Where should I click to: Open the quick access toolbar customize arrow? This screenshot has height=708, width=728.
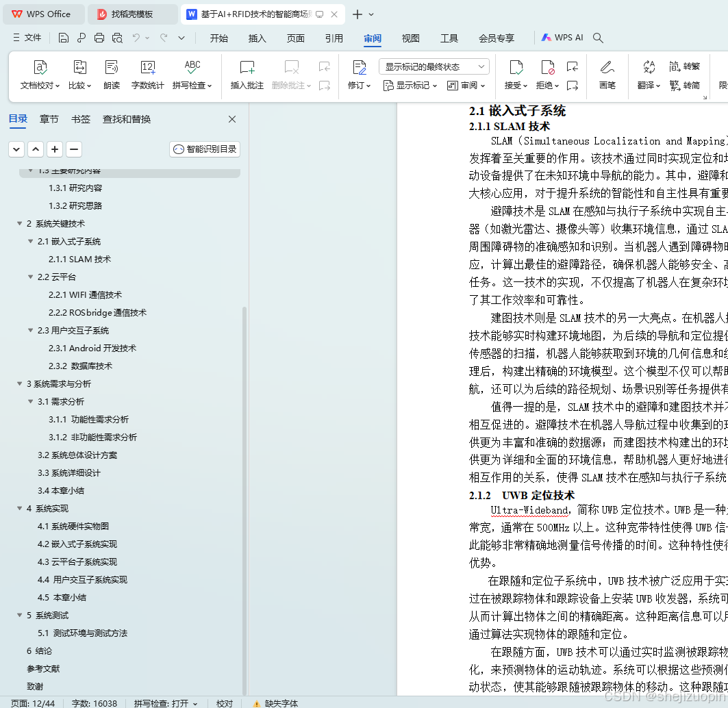click(x=181, y=38)
